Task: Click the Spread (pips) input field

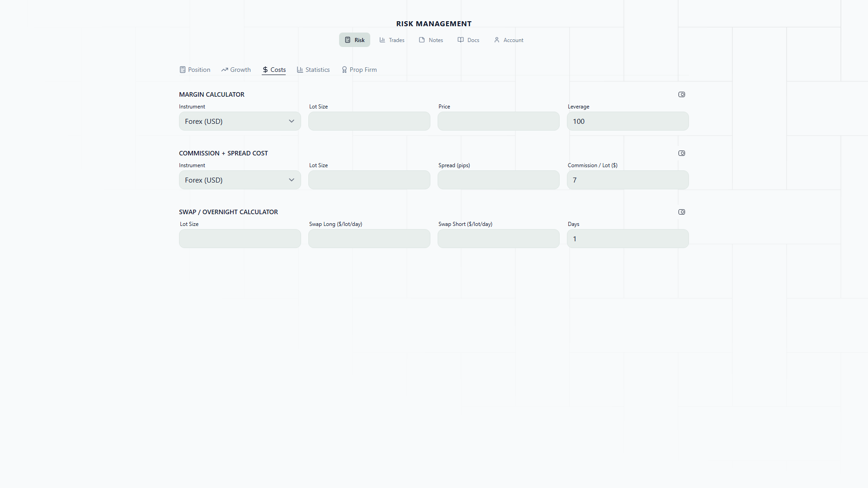Action: (x=498, y=180)
